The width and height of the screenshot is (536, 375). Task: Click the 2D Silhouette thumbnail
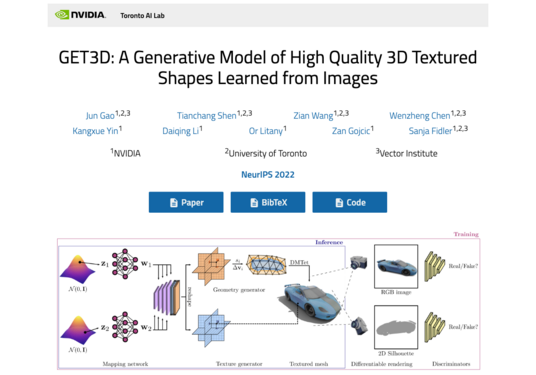click(396, 327)
